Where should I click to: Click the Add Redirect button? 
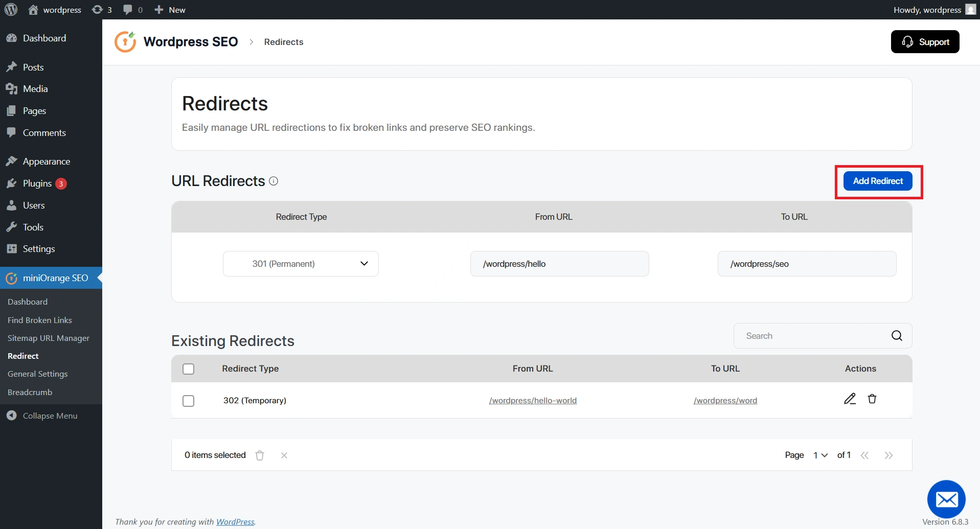point(878,181)
